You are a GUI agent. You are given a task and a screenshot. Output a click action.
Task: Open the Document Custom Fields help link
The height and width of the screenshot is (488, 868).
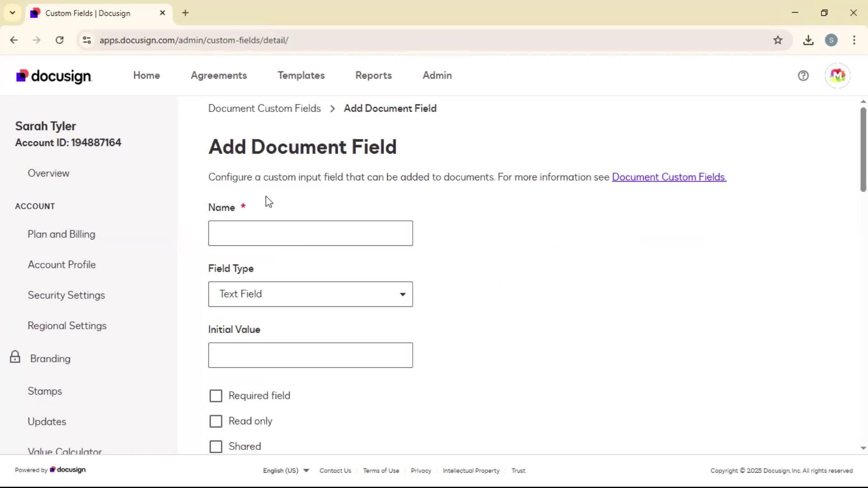coord(669,177)
